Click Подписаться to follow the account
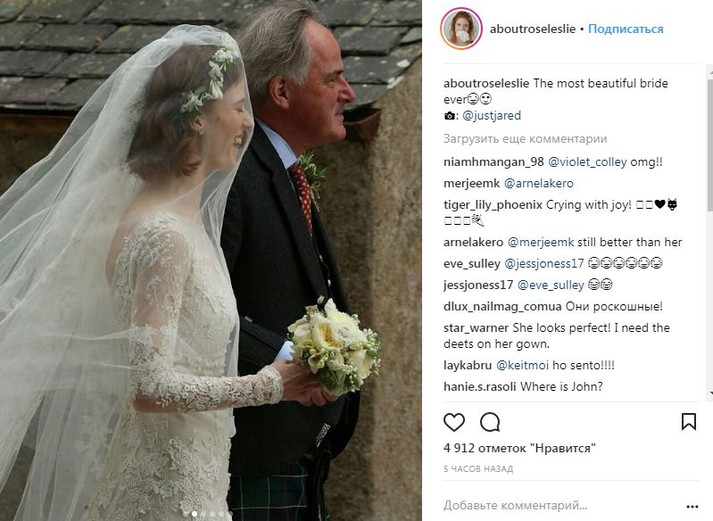The width and height of the screenshot is (713, 521). point(626,29)
